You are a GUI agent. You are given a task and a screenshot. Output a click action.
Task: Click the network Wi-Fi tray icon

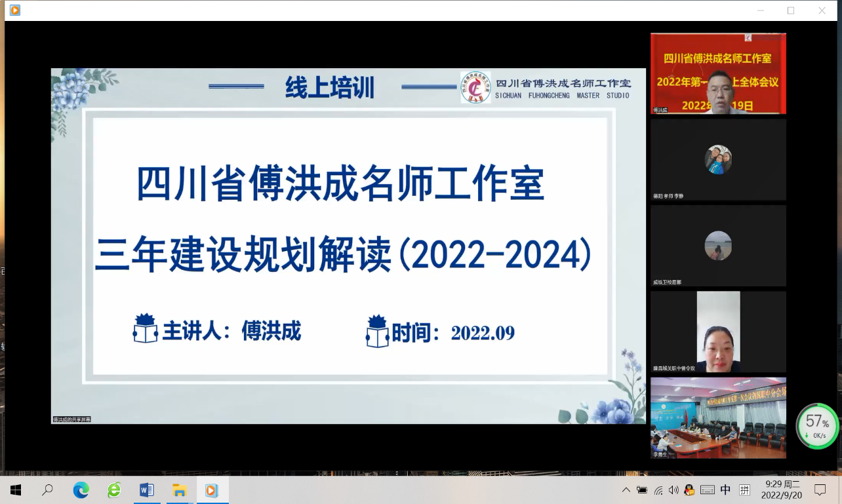(x=658, y=490)
